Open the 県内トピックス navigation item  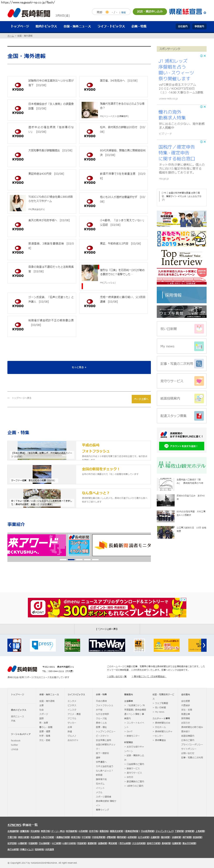(x=46, y=26)
